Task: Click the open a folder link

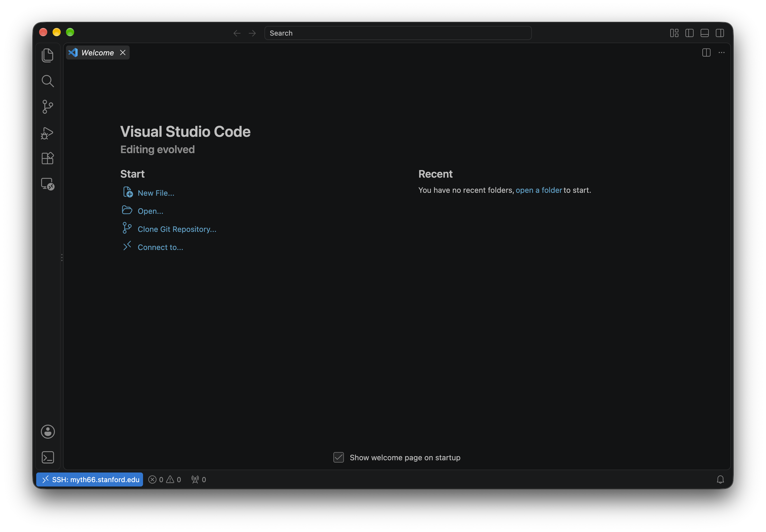Action: (539, 190)
